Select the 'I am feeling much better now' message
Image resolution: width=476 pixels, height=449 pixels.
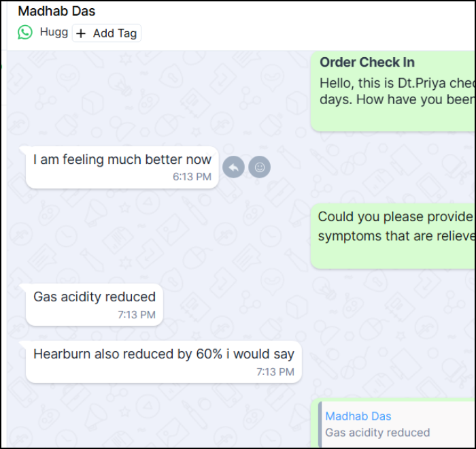[122, 167]
